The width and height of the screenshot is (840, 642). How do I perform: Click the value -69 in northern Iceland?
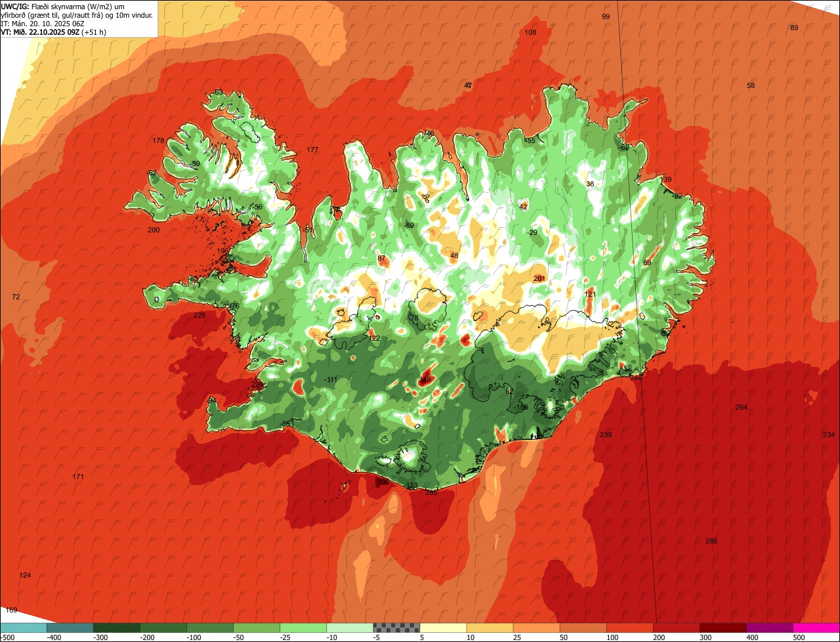[409, 225]
